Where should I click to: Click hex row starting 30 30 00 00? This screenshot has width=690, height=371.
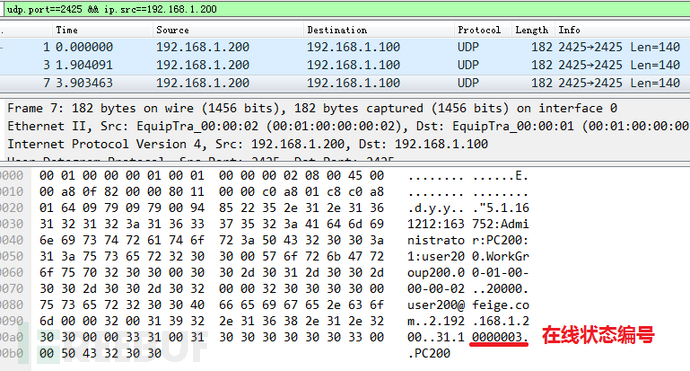[x=211, y=337]
